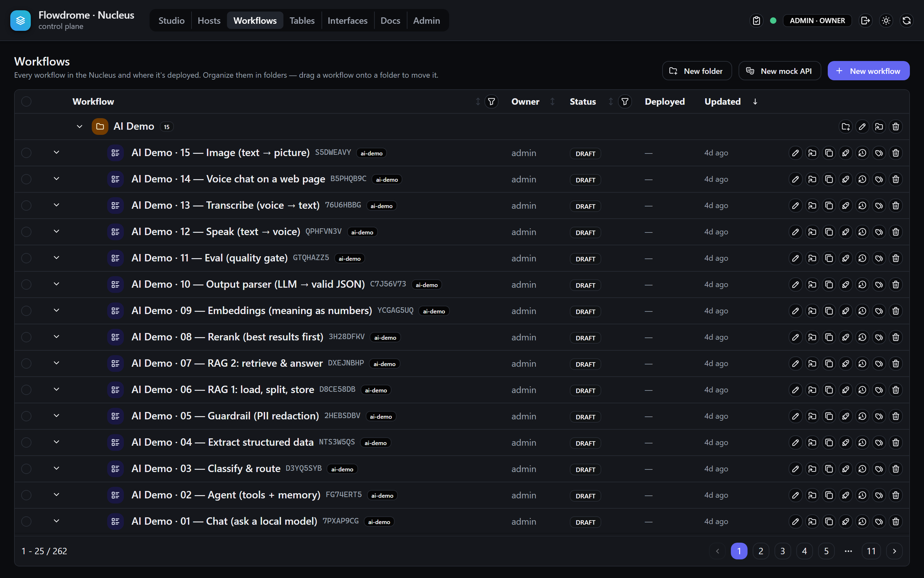Move AI Demo 14 Voice chat to folder
This screenshot has height=578, width=924.
pyautogui.click(x=812, y=179)
